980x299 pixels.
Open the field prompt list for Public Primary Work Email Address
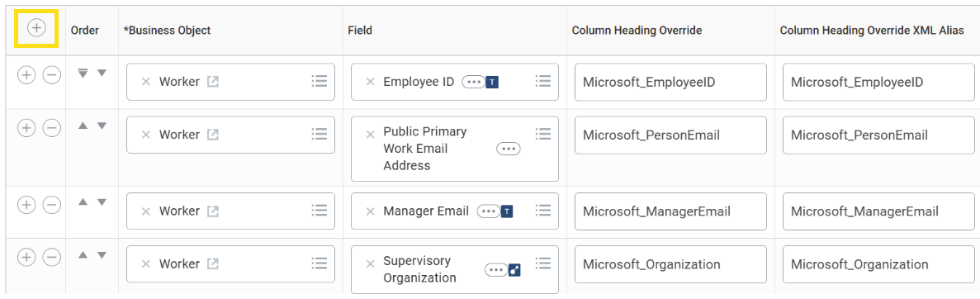543,133
